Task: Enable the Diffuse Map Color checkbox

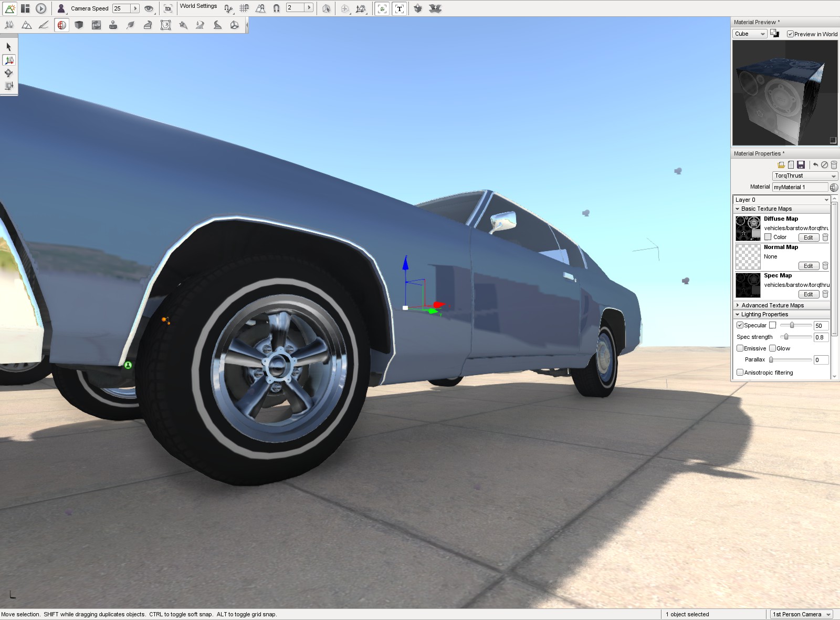Action: click(768, 237)
